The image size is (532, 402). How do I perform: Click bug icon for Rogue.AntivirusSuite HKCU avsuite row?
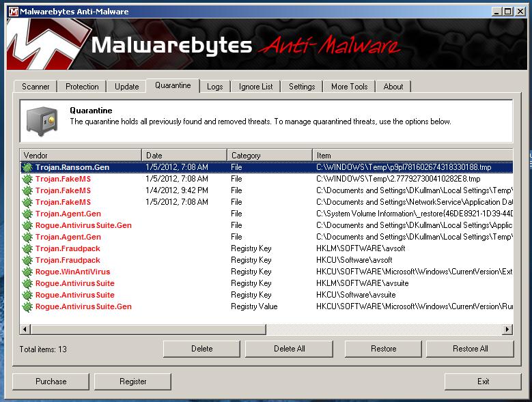click(27, 295)
